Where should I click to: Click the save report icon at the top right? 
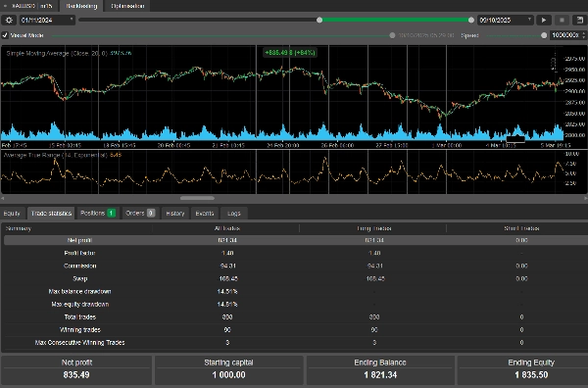pyautogui.click(x=580, y=21)
